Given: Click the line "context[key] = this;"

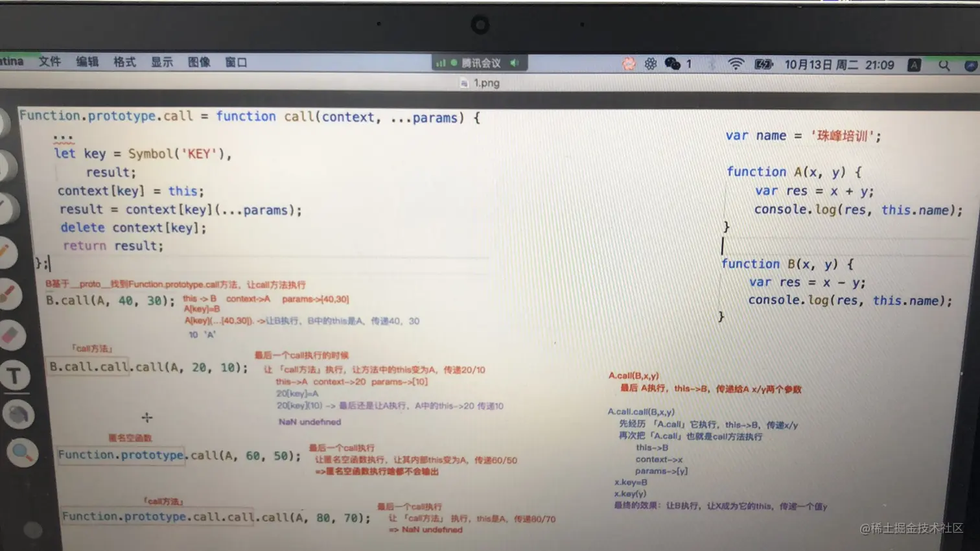Looking at the screenshot, I should coord(130,191).
